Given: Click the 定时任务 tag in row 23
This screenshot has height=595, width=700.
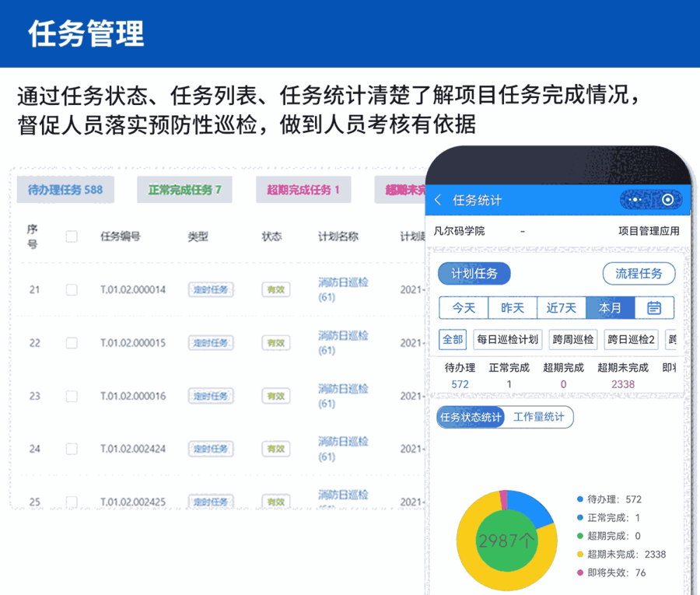Looking at the screenshot, I should point(211,396).
